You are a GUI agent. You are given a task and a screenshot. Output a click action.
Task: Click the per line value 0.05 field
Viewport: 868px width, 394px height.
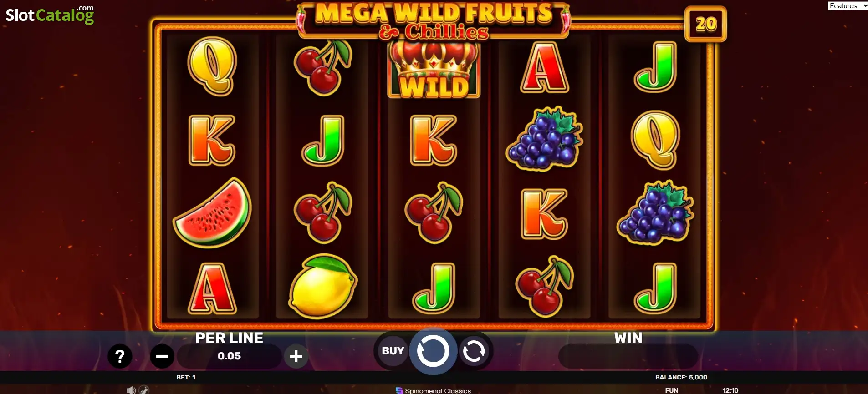[229, 356]
